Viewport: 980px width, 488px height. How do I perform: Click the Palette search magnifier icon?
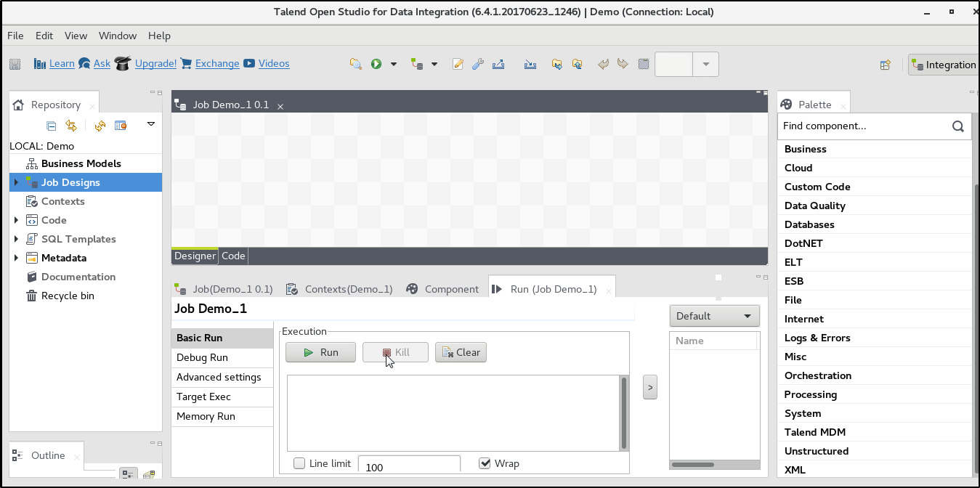pyautogui.click(x=957, y=126)
